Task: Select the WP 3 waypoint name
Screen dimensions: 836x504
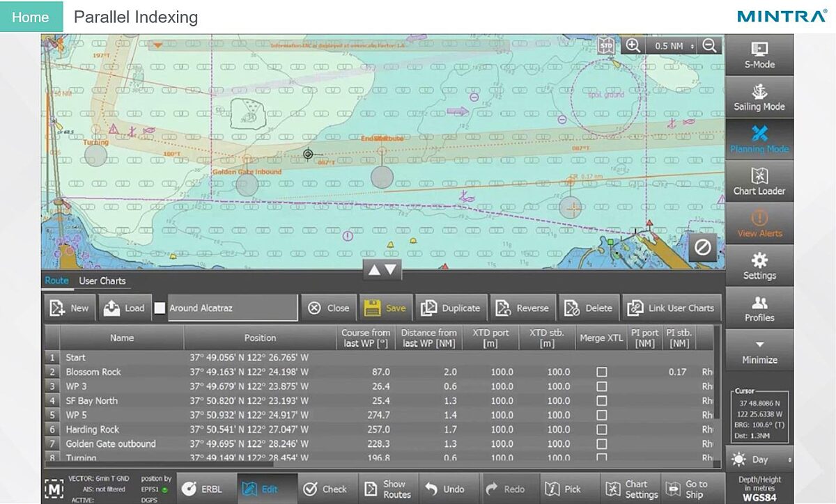Action: tap(77, 386)
